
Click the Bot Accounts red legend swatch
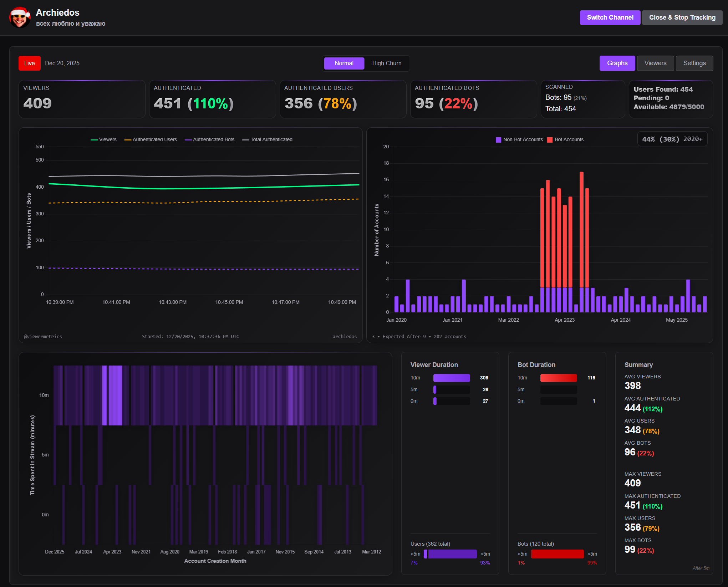pyautogui.click(x=550, y=140)
